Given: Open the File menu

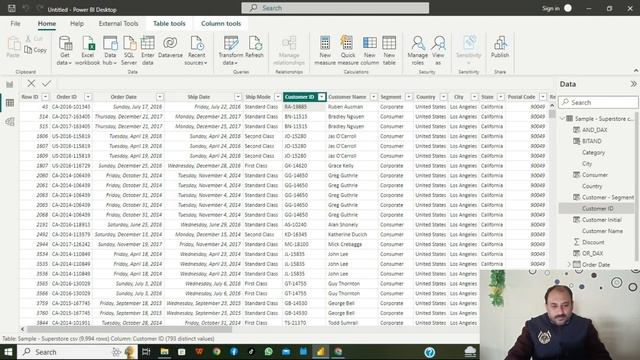Looking at the screenshot, I should click(x=16, y=24).
